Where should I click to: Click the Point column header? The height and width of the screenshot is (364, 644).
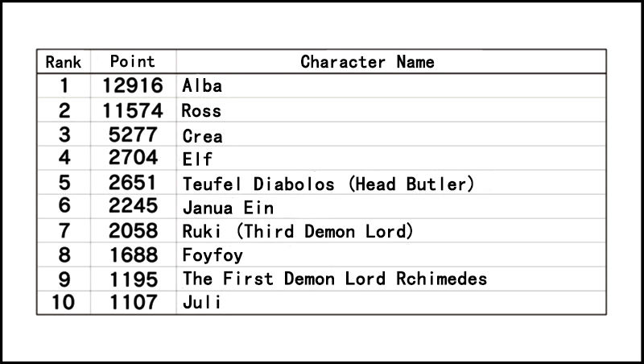tap(133, 62)
